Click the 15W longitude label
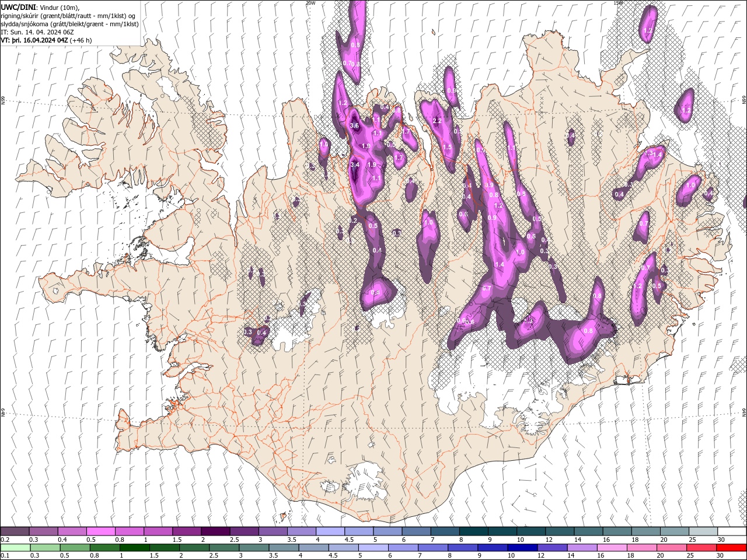 (618, 3)
